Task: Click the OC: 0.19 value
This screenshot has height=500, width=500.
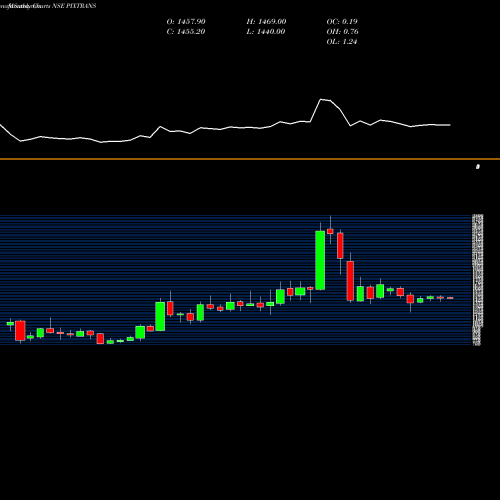Action: click(x=342, y=22)
